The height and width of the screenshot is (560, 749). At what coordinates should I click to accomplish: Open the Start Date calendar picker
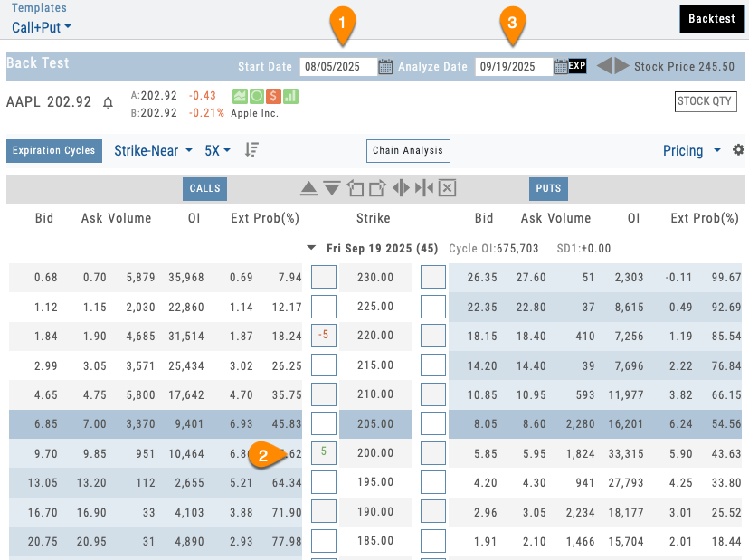pos(385,67)
